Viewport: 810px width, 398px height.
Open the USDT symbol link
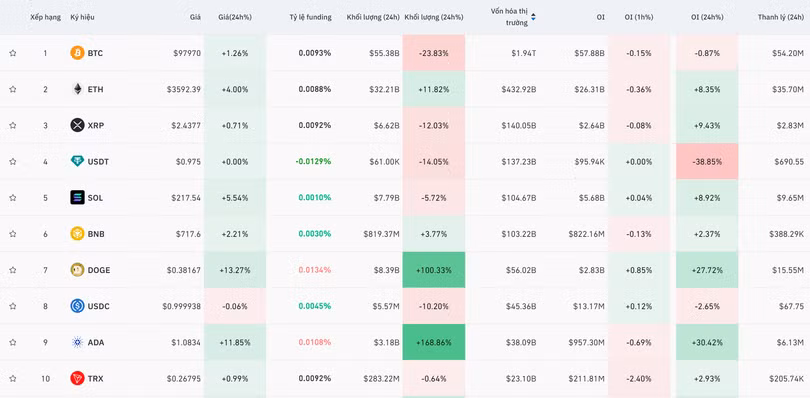[x=98, y=161]
